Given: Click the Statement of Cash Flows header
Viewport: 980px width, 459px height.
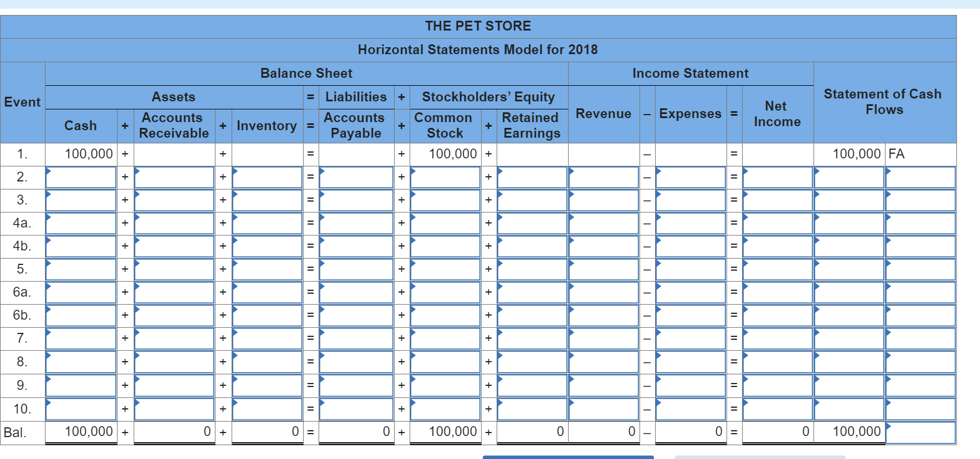Looking at the screenshot, I should pos(883,102).
